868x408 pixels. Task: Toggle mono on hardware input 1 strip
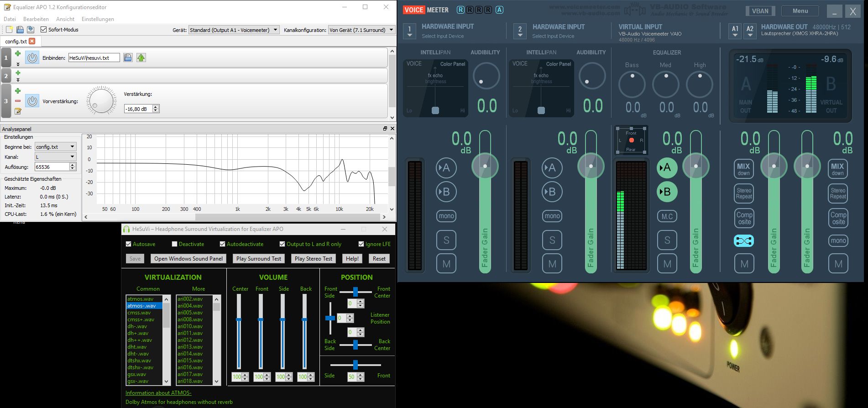446,216
